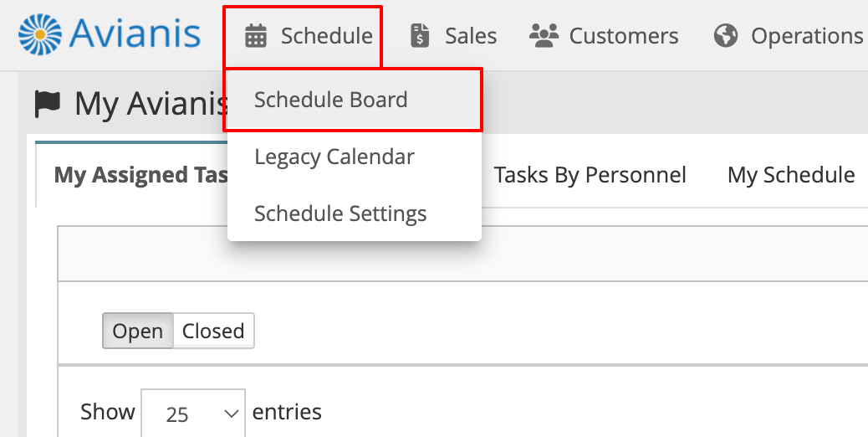Viewport: 868px width, 437px height.
Task: Click the My Avianis flag icon
Action: 48,104
